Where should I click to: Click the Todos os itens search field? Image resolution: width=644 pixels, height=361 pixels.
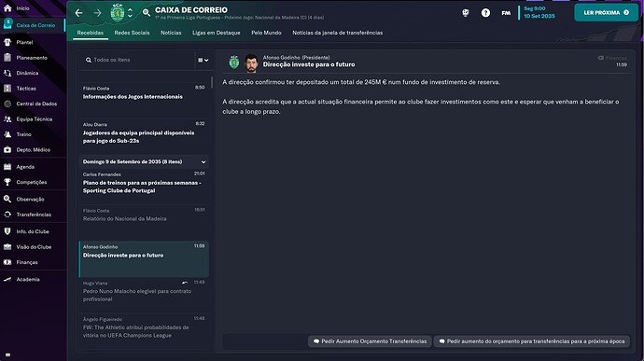[x=137, y=60]
